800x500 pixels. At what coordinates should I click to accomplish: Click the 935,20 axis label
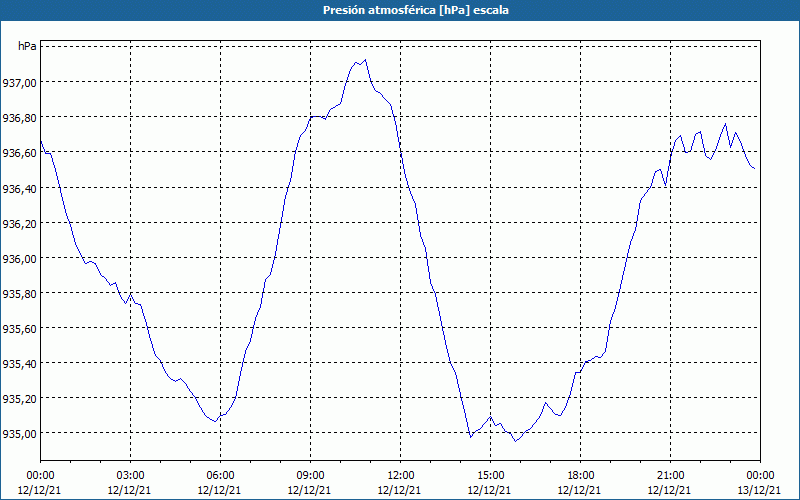20,398
